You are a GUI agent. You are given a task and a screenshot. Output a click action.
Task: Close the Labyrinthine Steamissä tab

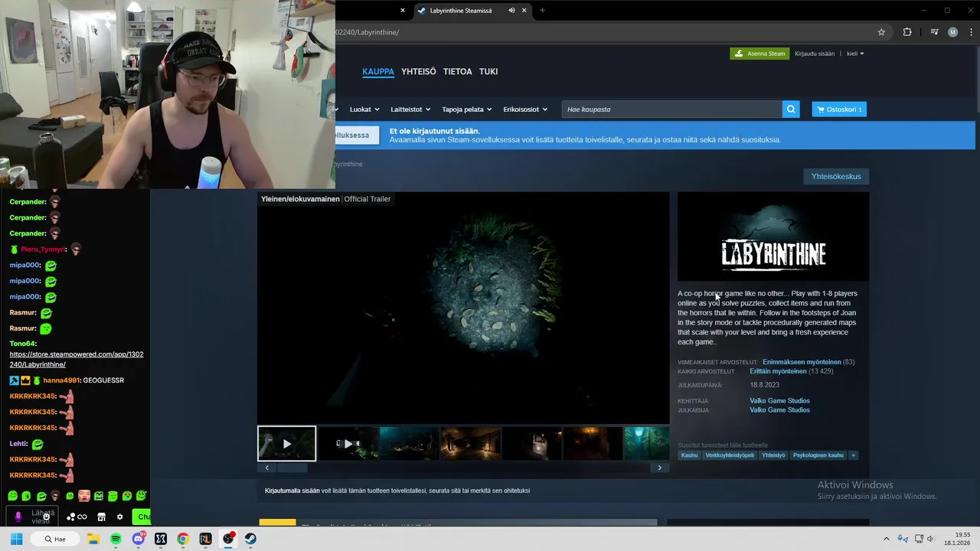point(524,11)
